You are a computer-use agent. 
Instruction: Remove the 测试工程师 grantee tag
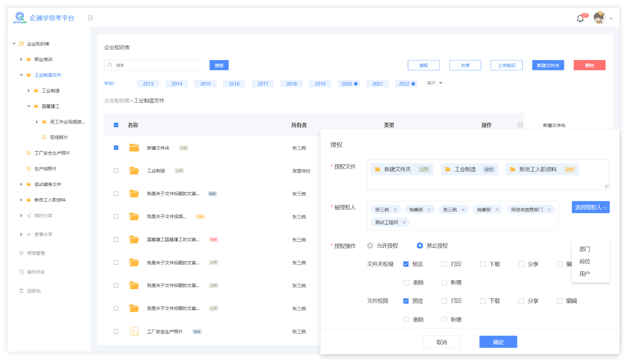pyautogui.click(x=404, y=222)
